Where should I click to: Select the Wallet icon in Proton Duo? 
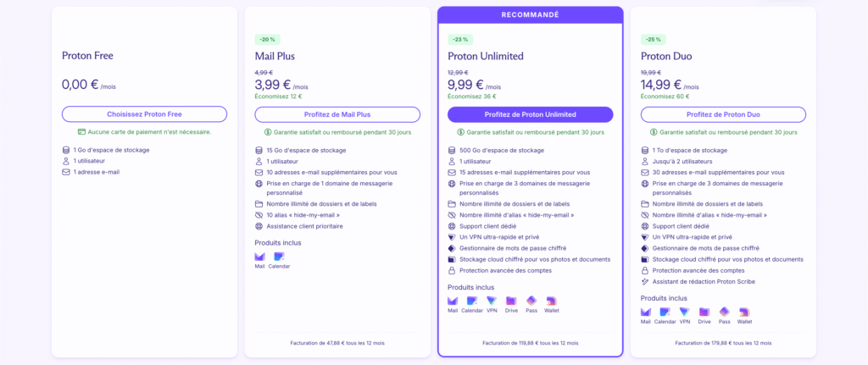click(744, 312)
